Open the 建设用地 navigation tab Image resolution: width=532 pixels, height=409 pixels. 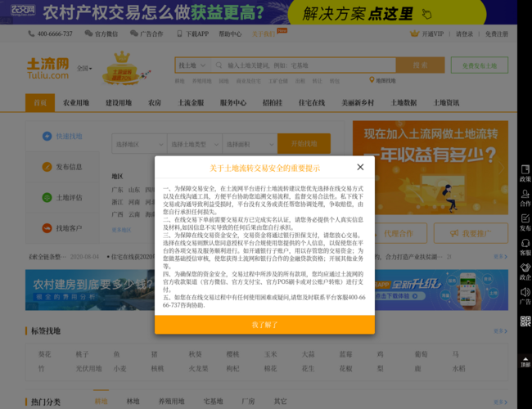coord(119,103)
